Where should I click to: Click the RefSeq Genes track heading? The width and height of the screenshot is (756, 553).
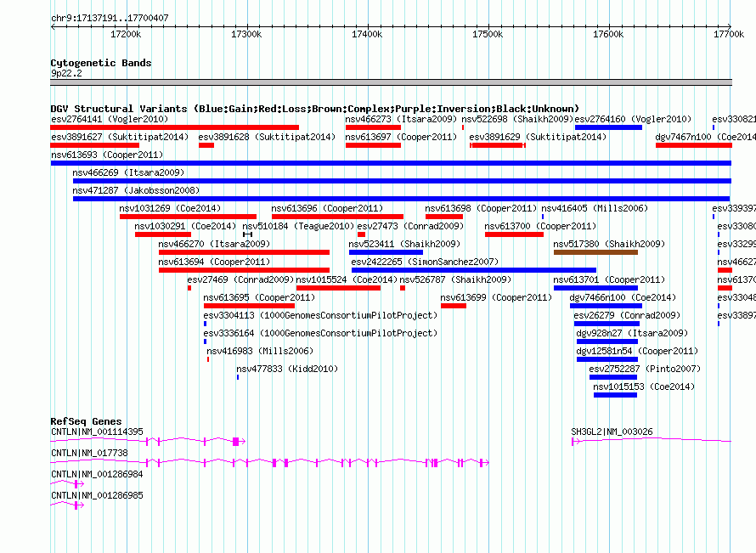(x=86, y=420)
